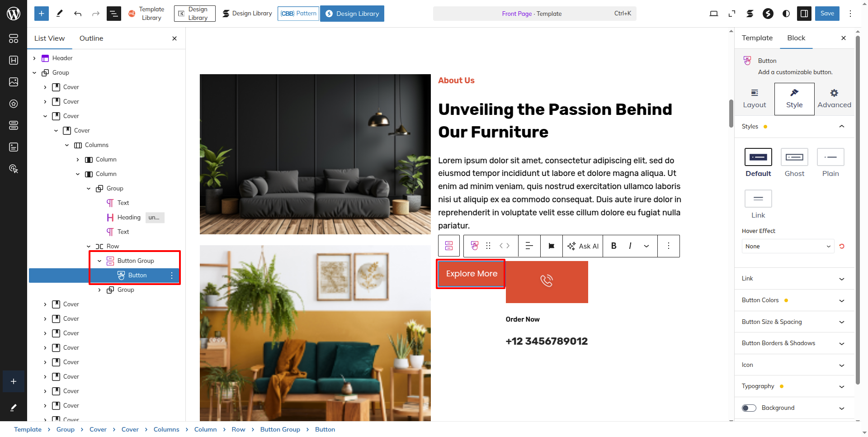Click Columns in the breadcrumb bar
868x437 pixels.
pyautogui.click(x=166, y=429)
